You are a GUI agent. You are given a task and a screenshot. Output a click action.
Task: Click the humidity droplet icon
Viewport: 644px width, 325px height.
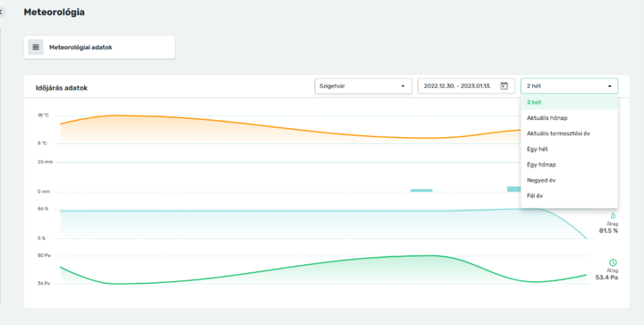point(613,216)
